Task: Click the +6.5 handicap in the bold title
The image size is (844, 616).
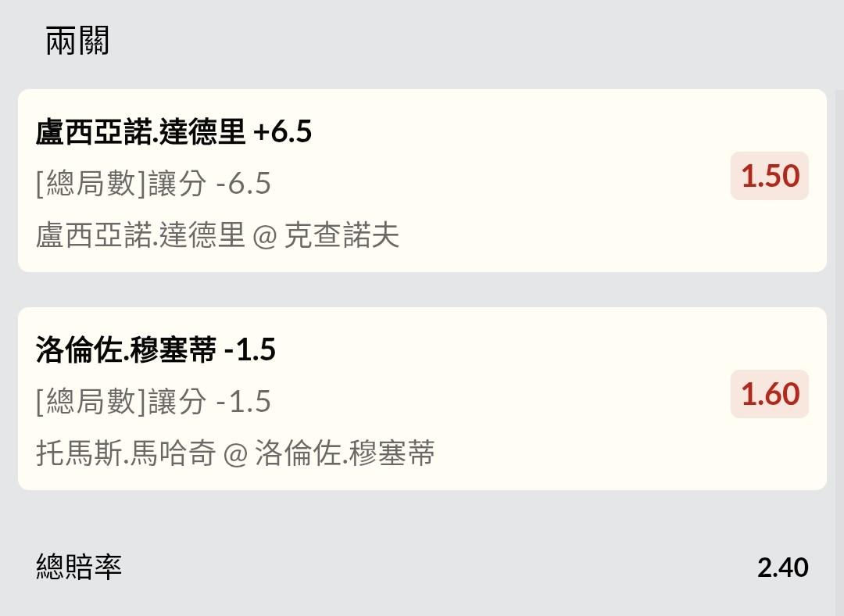Action: point(283,132)
